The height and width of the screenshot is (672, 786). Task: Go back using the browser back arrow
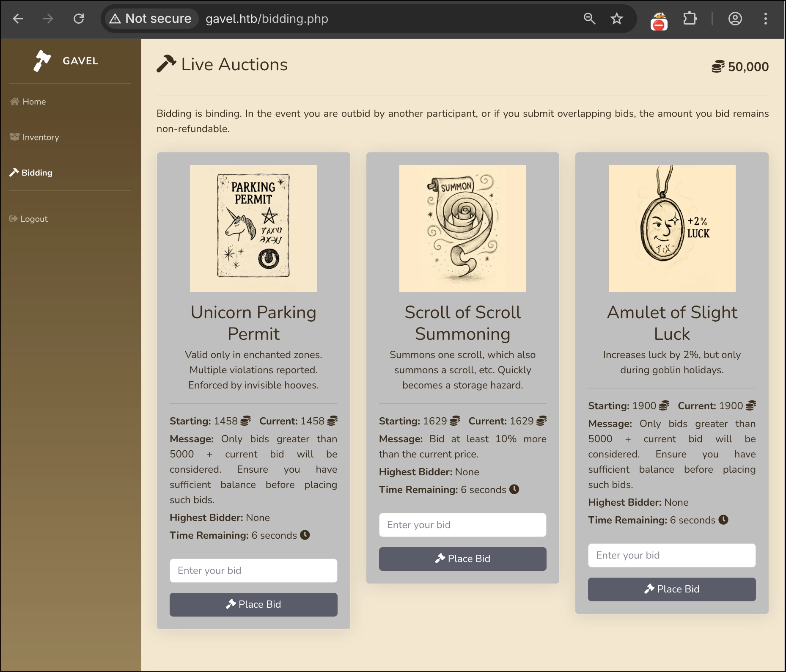18,19
